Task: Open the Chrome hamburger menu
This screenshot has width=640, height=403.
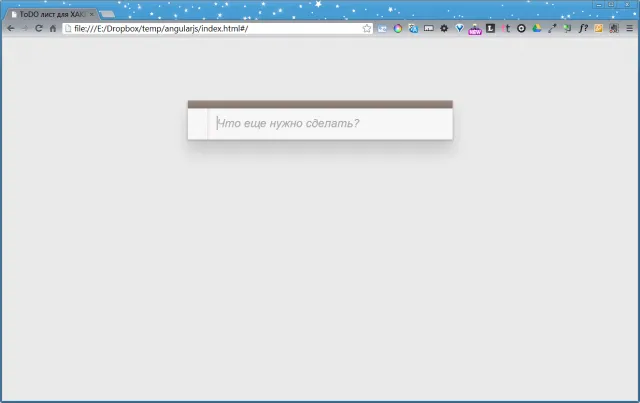Action: [x=629, y=29]
